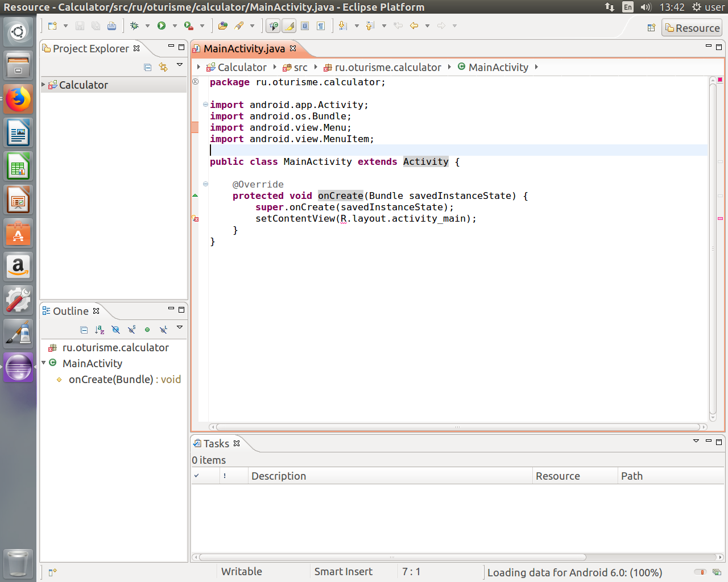This screenshot has width=728, height=582.
Task: Open the Tasks View Menu triangle
Action: pos(696,441)
